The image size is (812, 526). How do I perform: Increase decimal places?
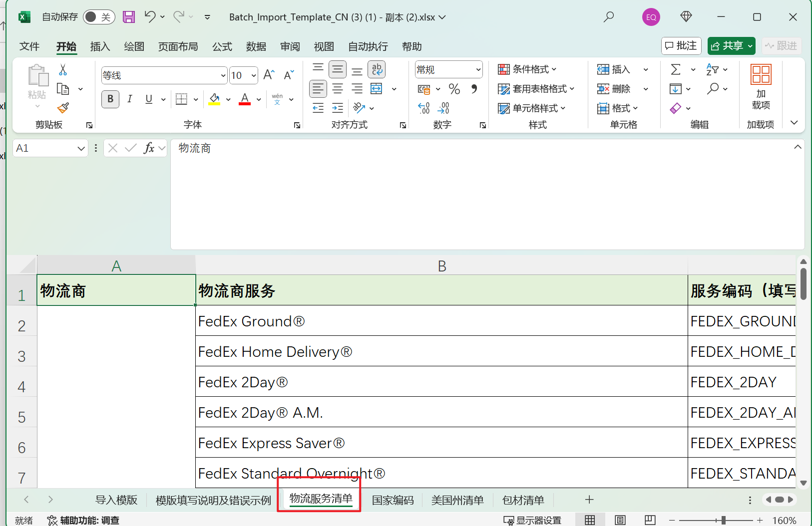click(423, 108)
